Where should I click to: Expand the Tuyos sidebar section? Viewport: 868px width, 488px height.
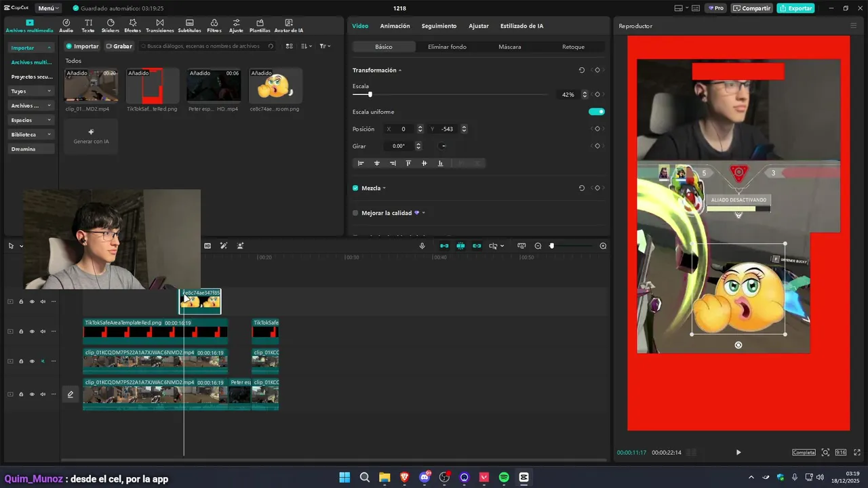(49, 91)
